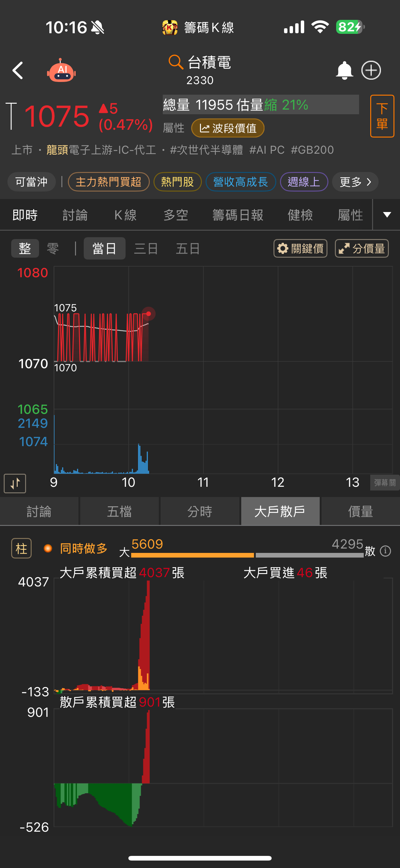Select the 營收高成長 tag
Screen dimensions: 400x868
tap(241, 182)
